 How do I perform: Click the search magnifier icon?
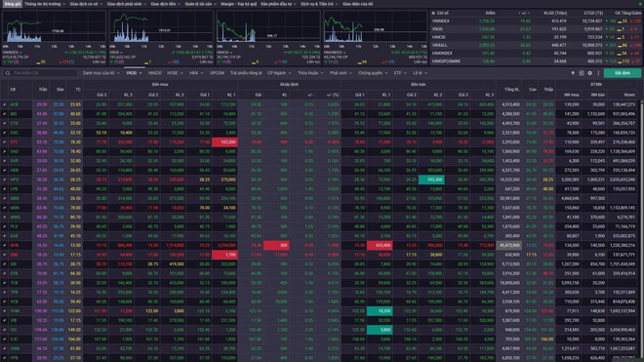(x=8, y=73)
